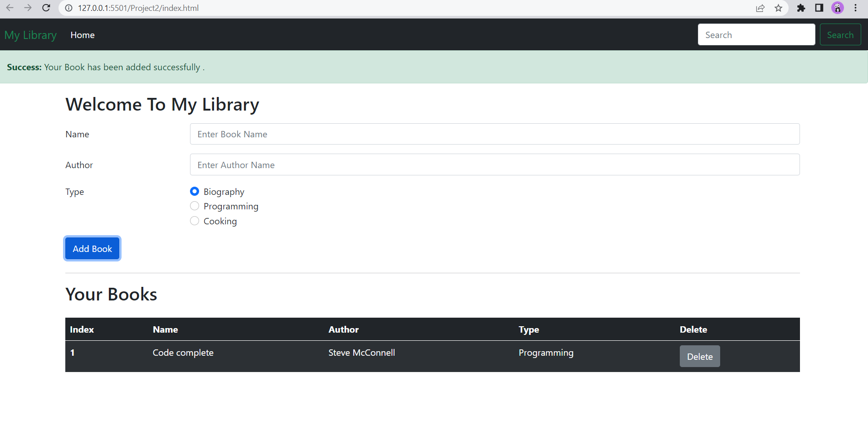Toggle the browser side panel icon
This screenshot has width=868, height=445.
click(819, 8)
